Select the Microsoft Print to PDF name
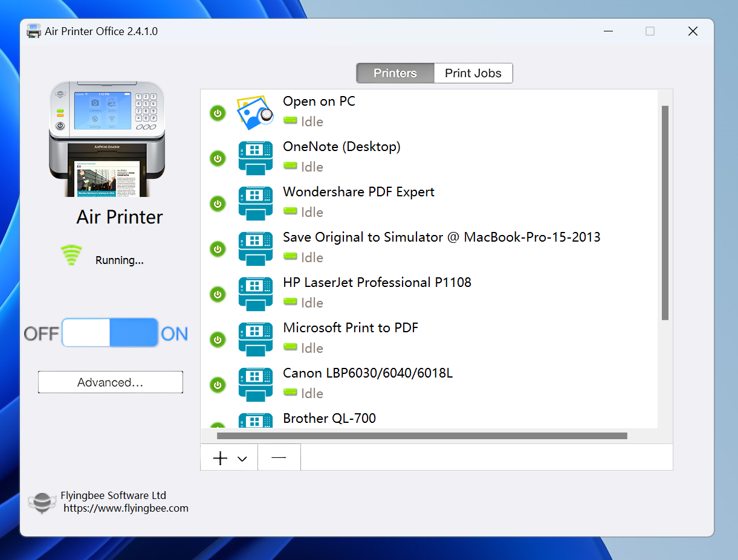 click(351, 328)
